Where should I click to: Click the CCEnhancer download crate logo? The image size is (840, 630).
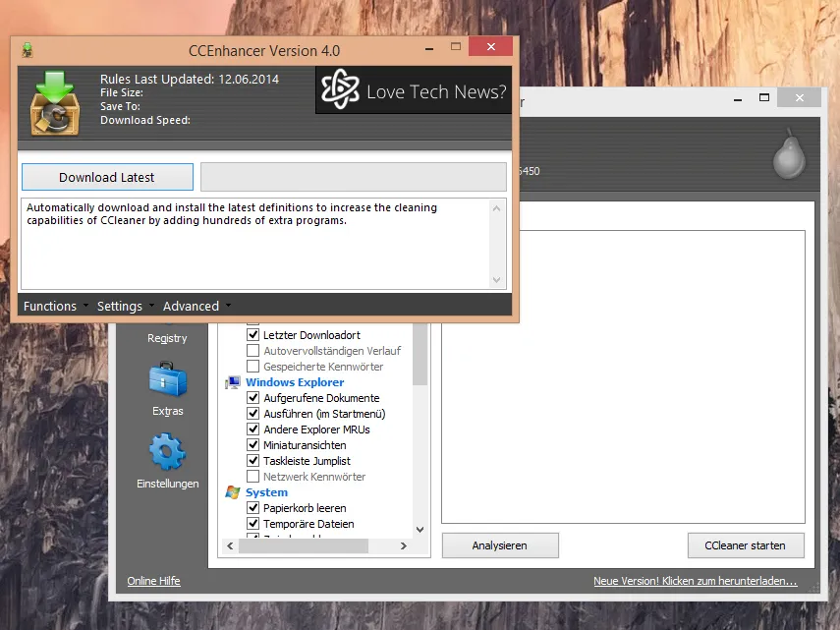click(x=55, y=103)
